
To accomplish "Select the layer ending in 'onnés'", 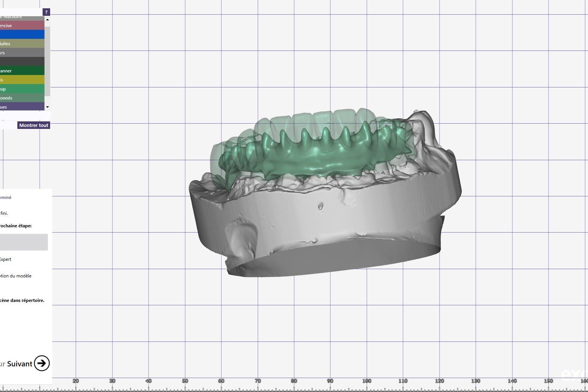I will coord(22,98).
